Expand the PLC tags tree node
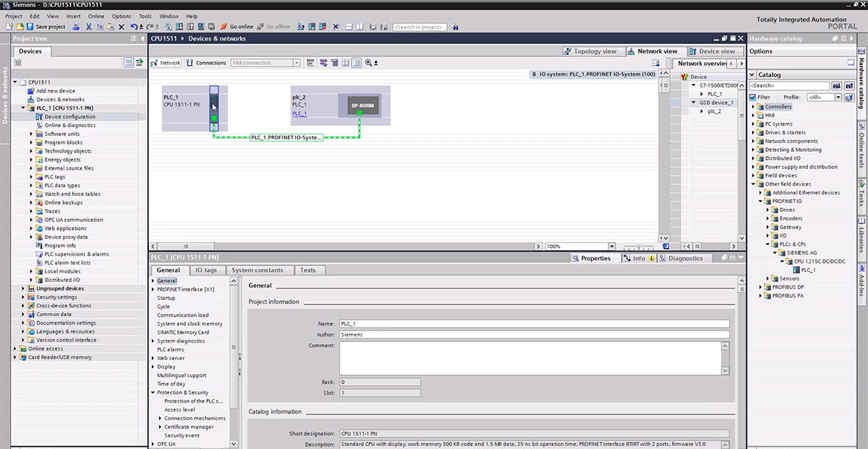 pyautogui.click(x=31, y=177)
